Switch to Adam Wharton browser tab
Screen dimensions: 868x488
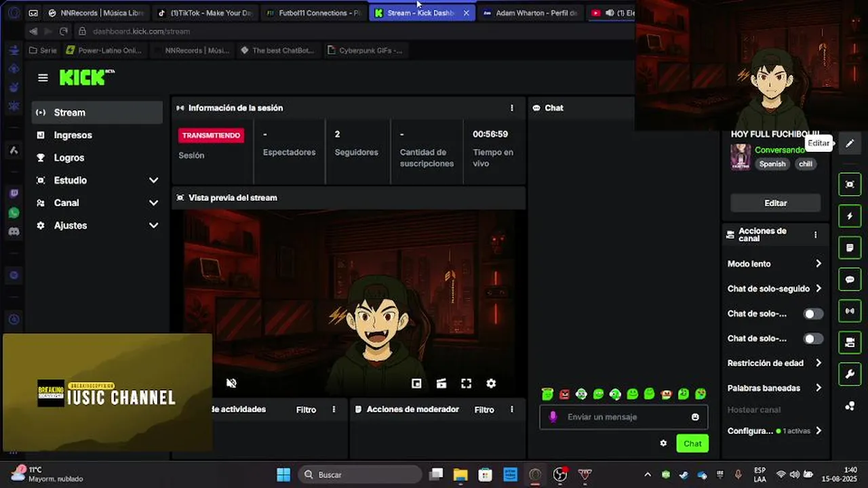[530, 13]
